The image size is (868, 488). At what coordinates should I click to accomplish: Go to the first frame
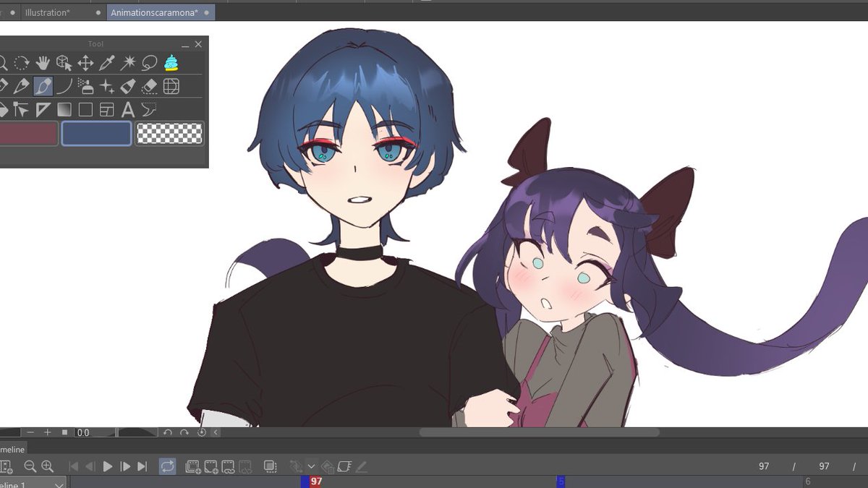click(x=73, y=467)
